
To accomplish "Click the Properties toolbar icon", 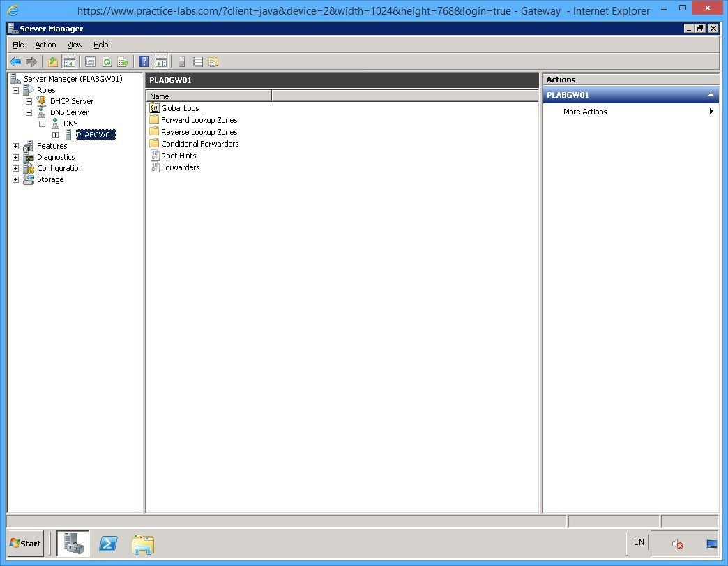I will 91,61.
